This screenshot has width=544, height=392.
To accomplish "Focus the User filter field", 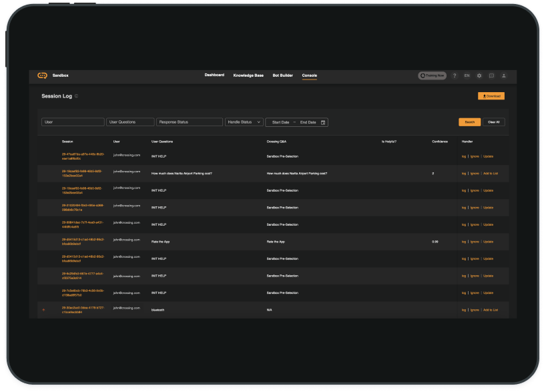I will [73, 122].
